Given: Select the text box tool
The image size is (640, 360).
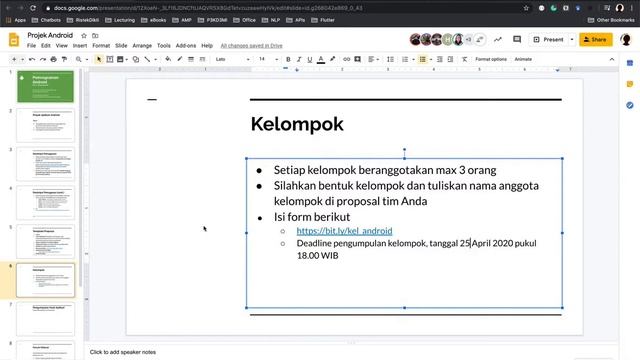Looking at the screenshot, I should pyautogui.click(x=110, y=60).
